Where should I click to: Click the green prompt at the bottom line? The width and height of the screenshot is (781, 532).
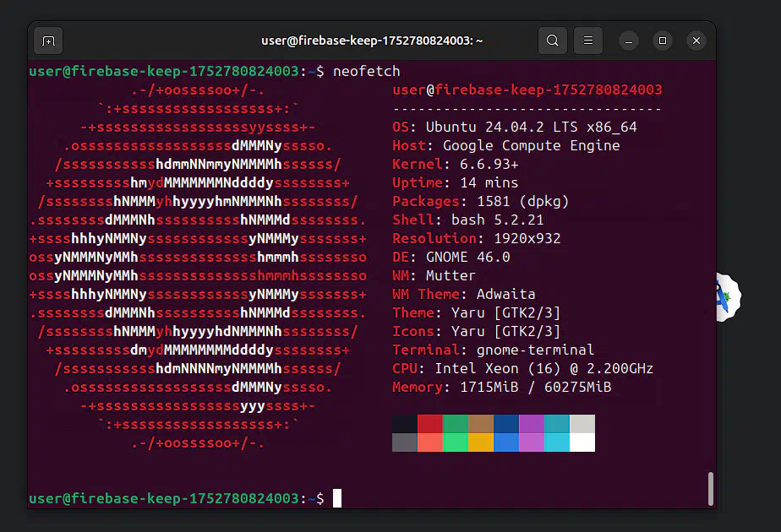(x=177, y=498)
